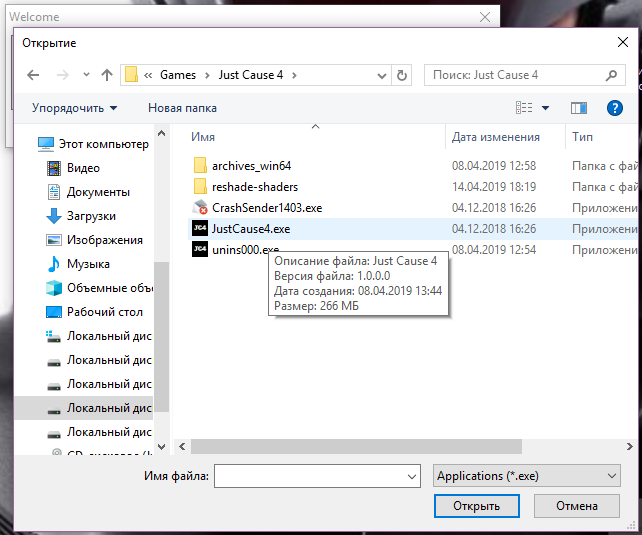Viewport: 642px width, 535px height.
Task: Refresh the Just Cause 4 folder
Action: point(402,75)
